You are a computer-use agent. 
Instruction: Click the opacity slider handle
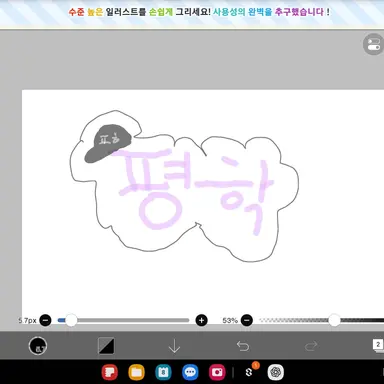click(x=334, y=320)
